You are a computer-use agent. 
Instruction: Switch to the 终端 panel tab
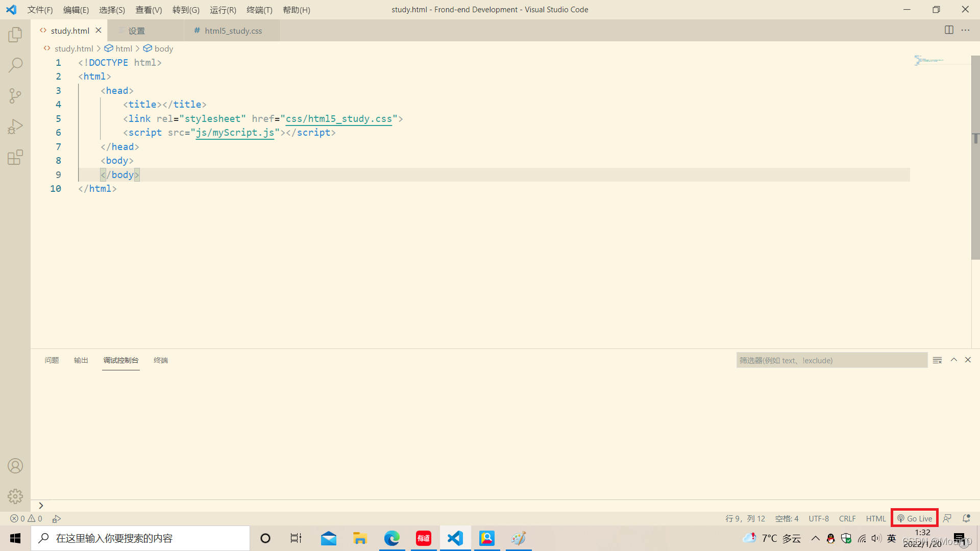click(161, 360)
